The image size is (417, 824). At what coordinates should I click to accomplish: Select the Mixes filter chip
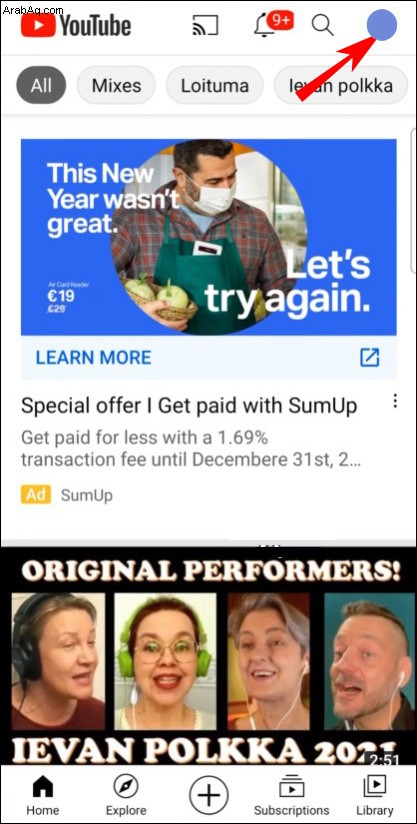117,85
